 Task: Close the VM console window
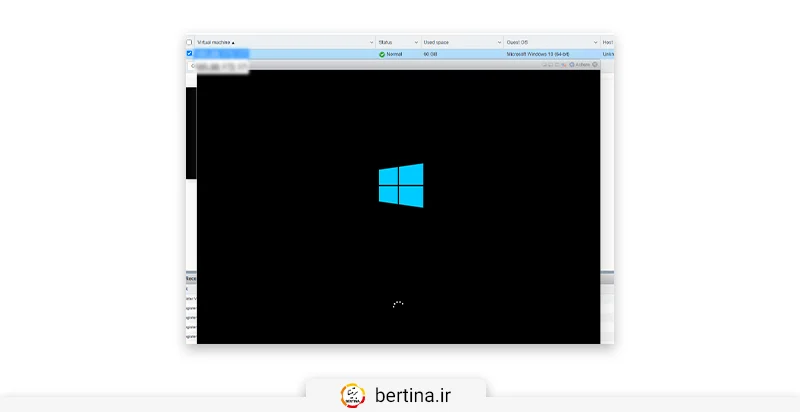[x=595, y=64]
